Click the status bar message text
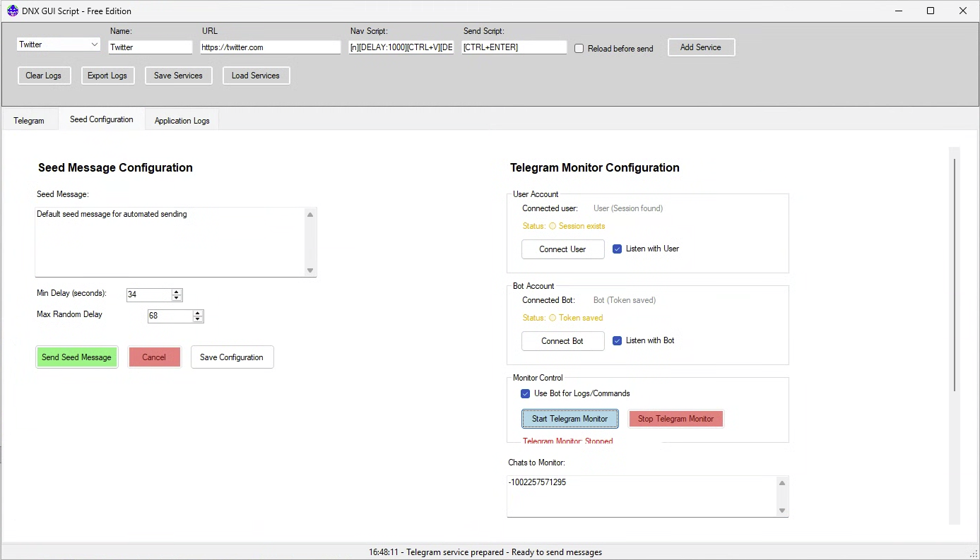The width and height of the screenshot is (980, 560). (x=485, y=552)
